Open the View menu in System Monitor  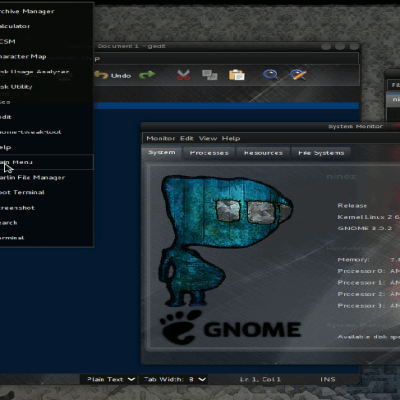click(x=208, y=138)
